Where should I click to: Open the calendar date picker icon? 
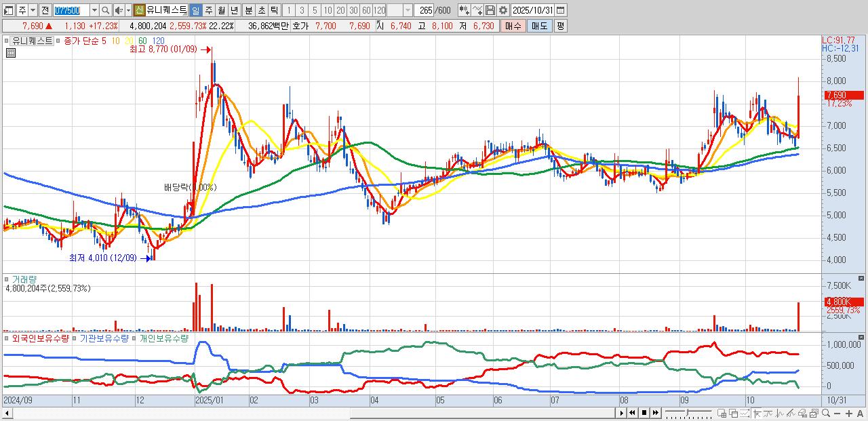click(x=560, y=10)
